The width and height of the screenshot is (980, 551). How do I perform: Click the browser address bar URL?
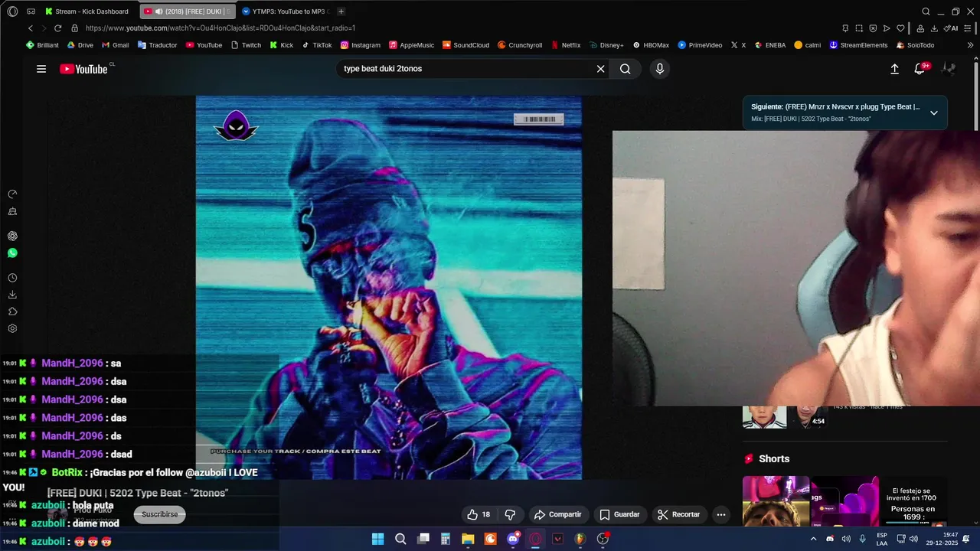click(220, 28)
